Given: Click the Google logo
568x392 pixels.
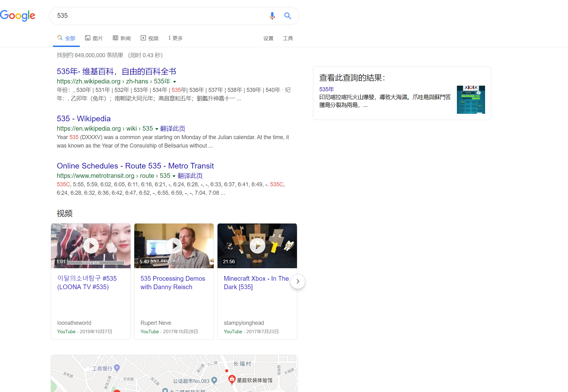Looking at the screenshot, I should (18, 15).
